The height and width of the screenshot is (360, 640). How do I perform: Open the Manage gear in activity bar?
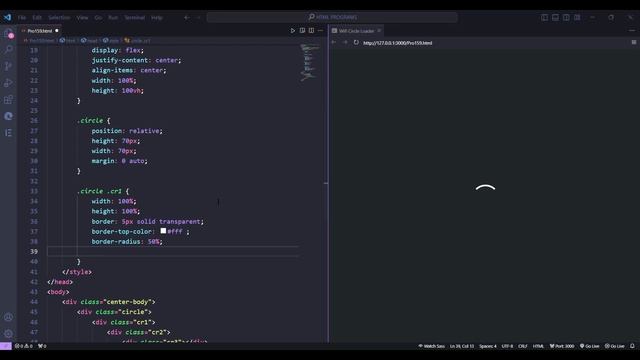(9, 333)
